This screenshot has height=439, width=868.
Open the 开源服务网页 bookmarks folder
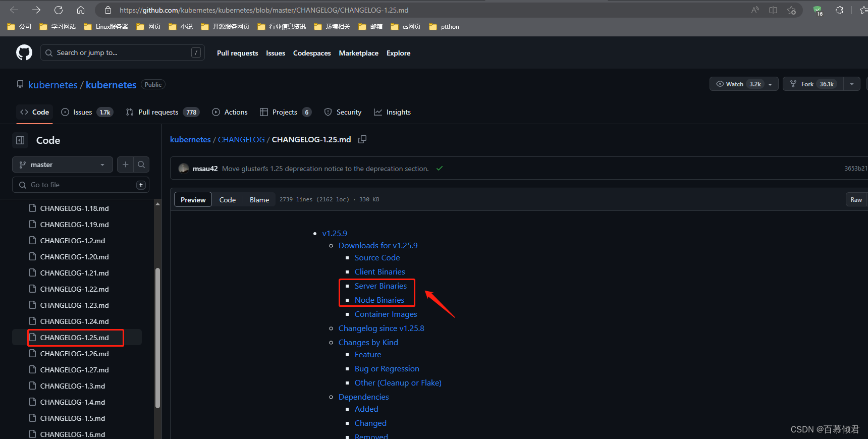click(x=225, y=27)
